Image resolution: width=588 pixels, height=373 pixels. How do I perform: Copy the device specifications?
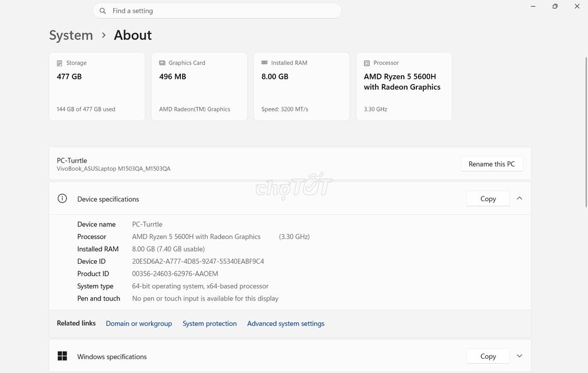pyautogui.click(x=488, y=198)
